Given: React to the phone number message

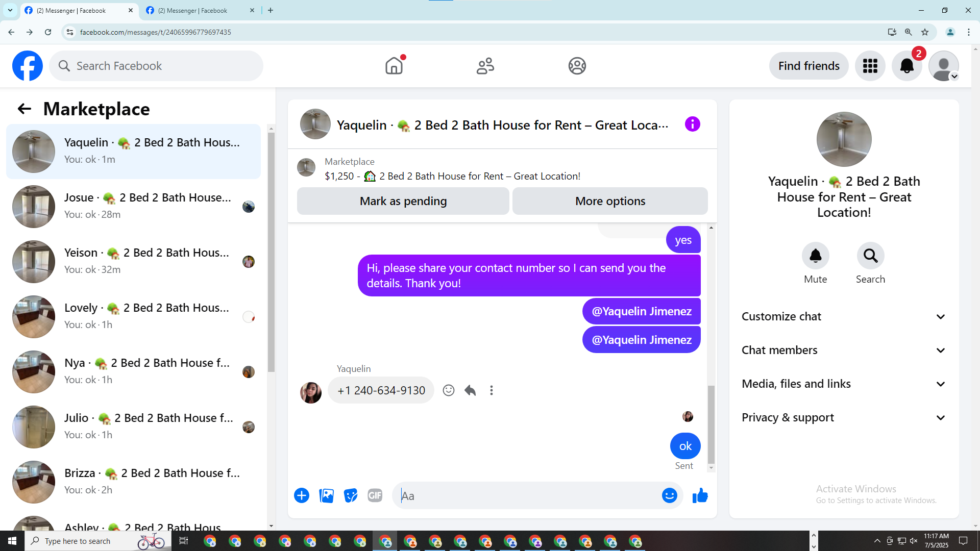Looking at the screenshot, I should [448, 390].
